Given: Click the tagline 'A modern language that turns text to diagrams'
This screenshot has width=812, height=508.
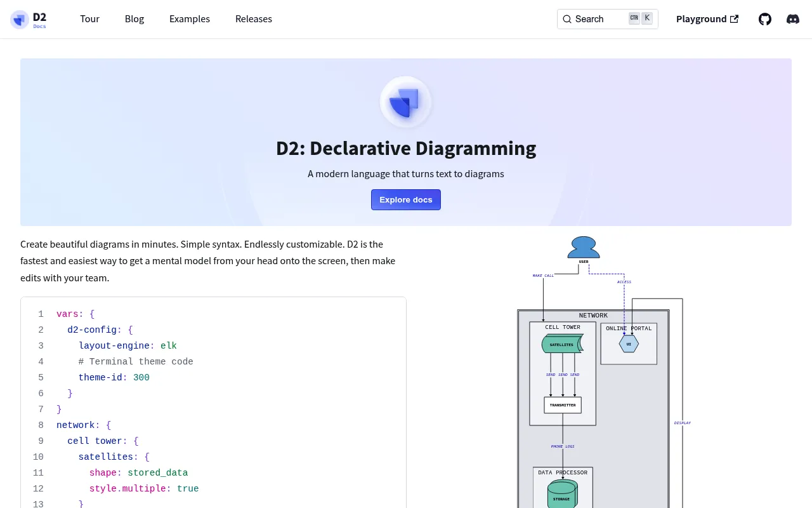Looking at the screenshot, I should click(x=406, y=173).
